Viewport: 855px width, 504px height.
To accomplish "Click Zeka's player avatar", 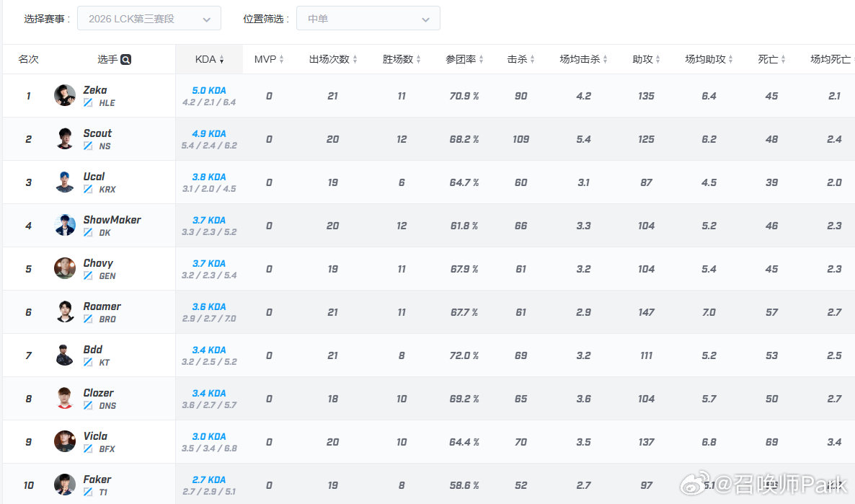I will pos(65,95).
